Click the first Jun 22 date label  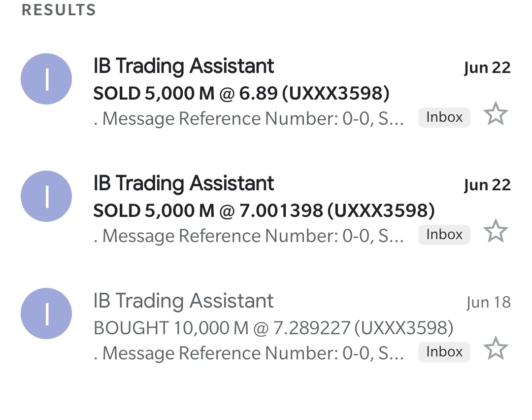(487, 68)
